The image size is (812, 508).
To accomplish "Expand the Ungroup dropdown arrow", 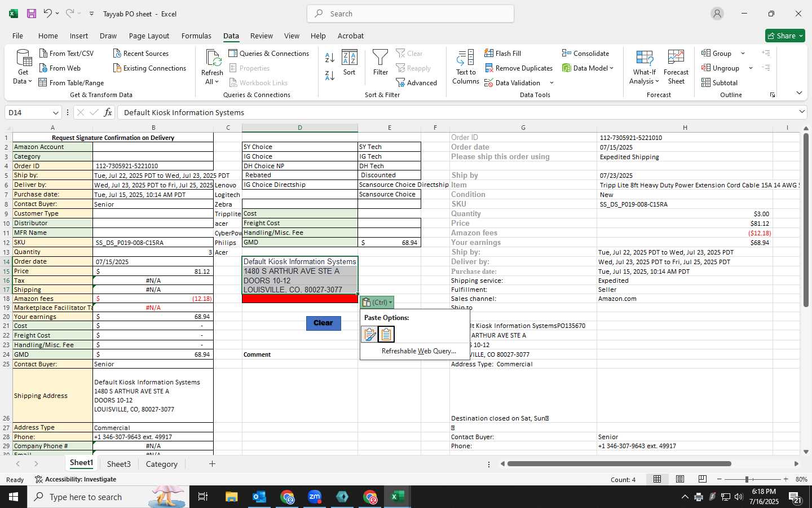I will pos(751,68).
